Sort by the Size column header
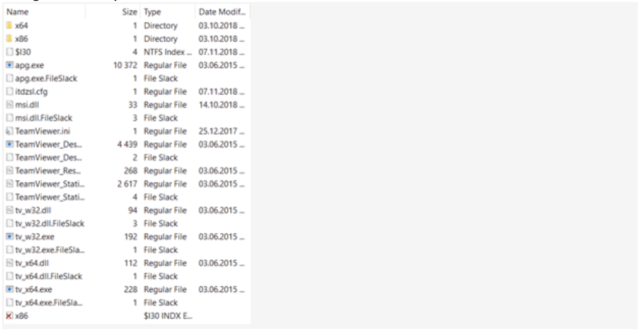644x330 pixels. [112, 12]
